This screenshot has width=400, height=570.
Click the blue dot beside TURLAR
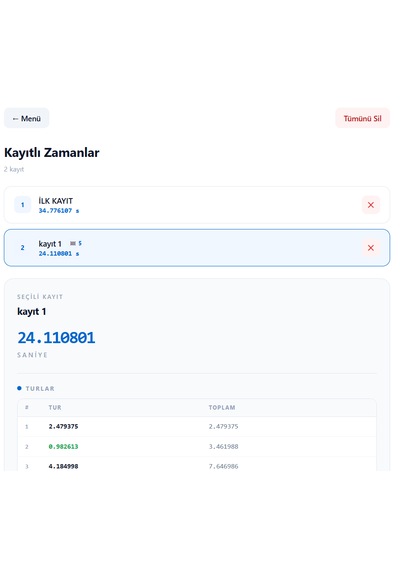click(19, 388)
